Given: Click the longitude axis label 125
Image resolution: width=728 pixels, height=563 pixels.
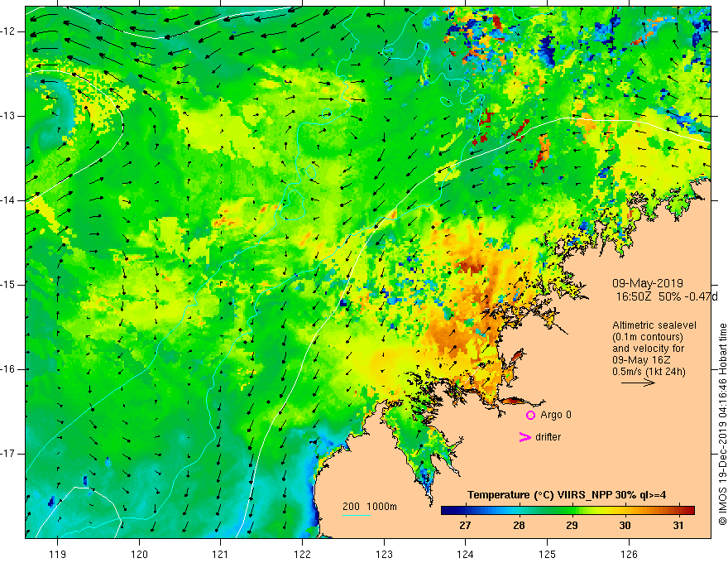Looking at the screenshot, I should point(548,554).
